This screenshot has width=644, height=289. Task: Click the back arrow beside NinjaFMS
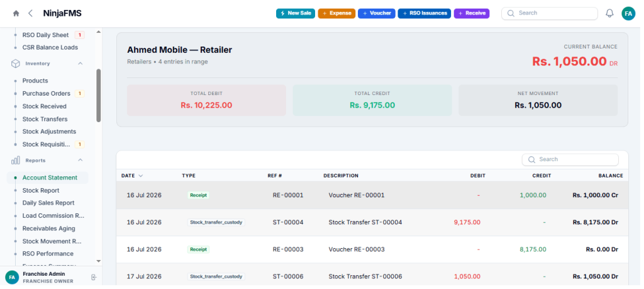point(30,13)
